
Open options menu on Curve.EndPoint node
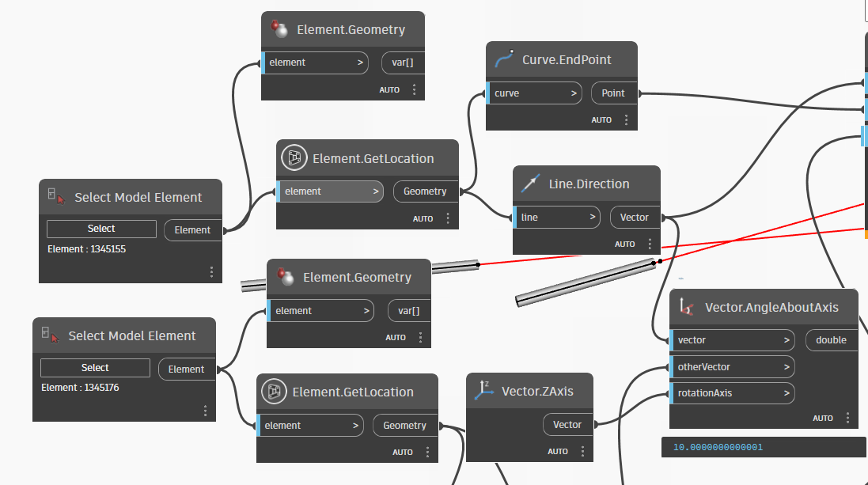pyautogui.click(x=626, y=120)
